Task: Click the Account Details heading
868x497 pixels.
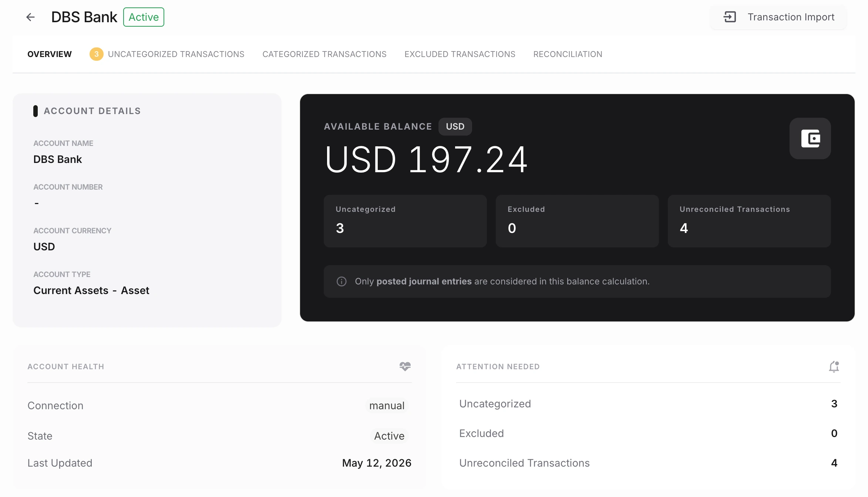Action: pyautogui.click(x=92, y=111)
